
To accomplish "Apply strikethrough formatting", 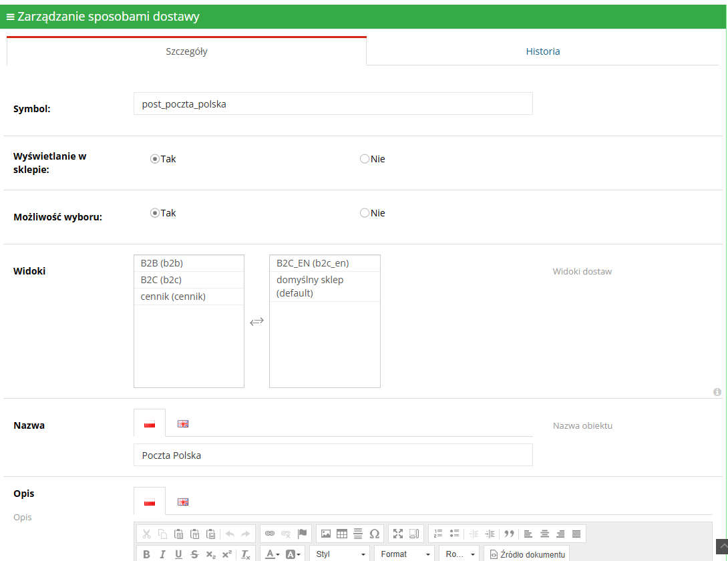I will point(194,554).
